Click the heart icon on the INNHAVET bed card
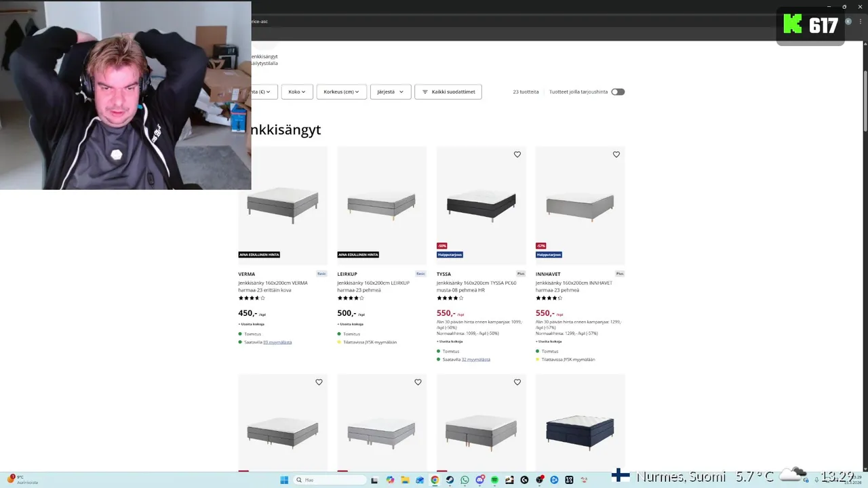 point(616,155)
